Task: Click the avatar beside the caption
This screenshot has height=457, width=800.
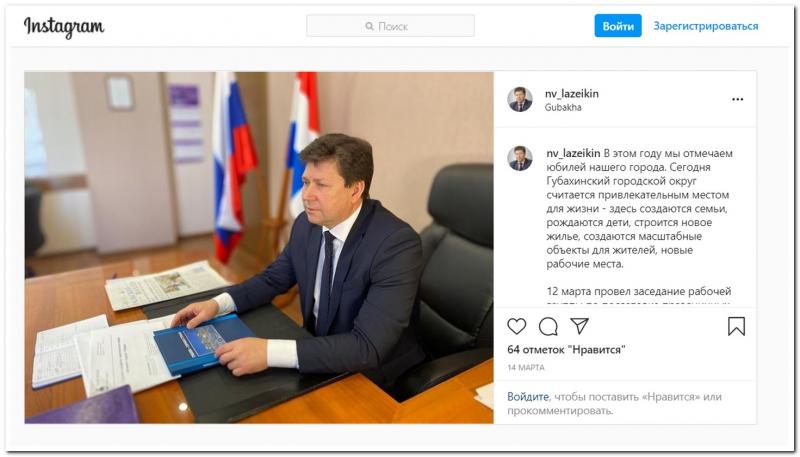Action: click(520, 158)
